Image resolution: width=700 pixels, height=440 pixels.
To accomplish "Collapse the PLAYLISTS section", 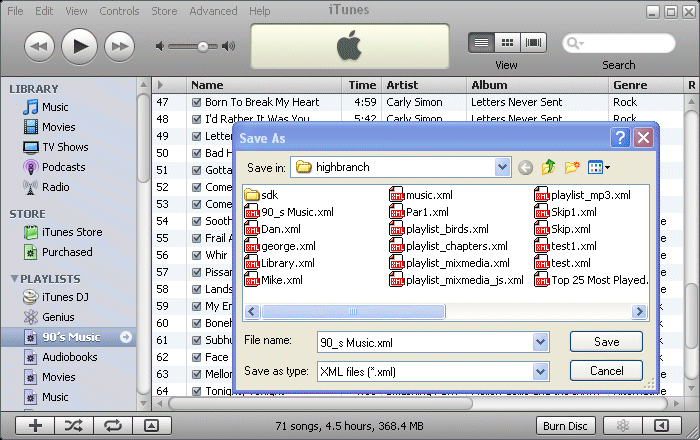I will [14, 279].
